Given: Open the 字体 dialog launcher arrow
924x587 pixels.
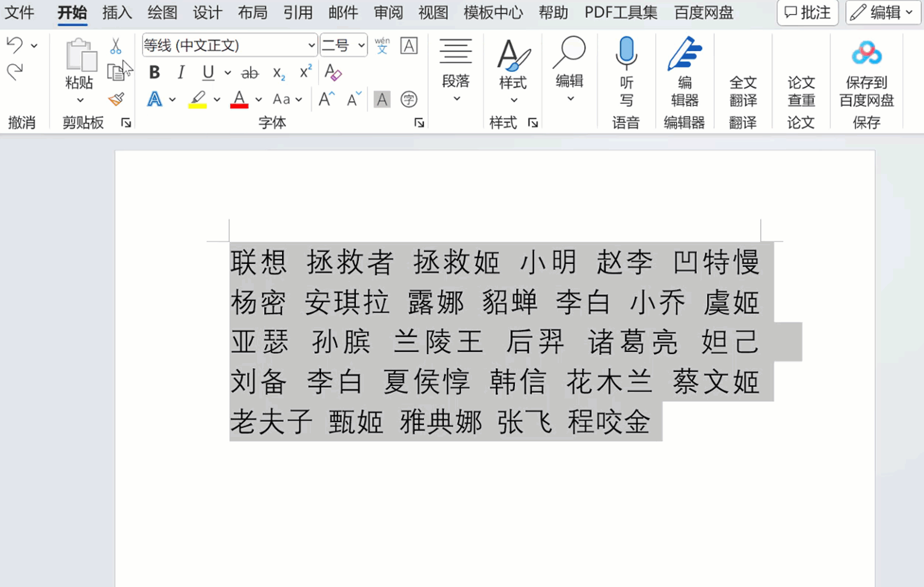Looking at the screenshot, I should click(419, 123).
